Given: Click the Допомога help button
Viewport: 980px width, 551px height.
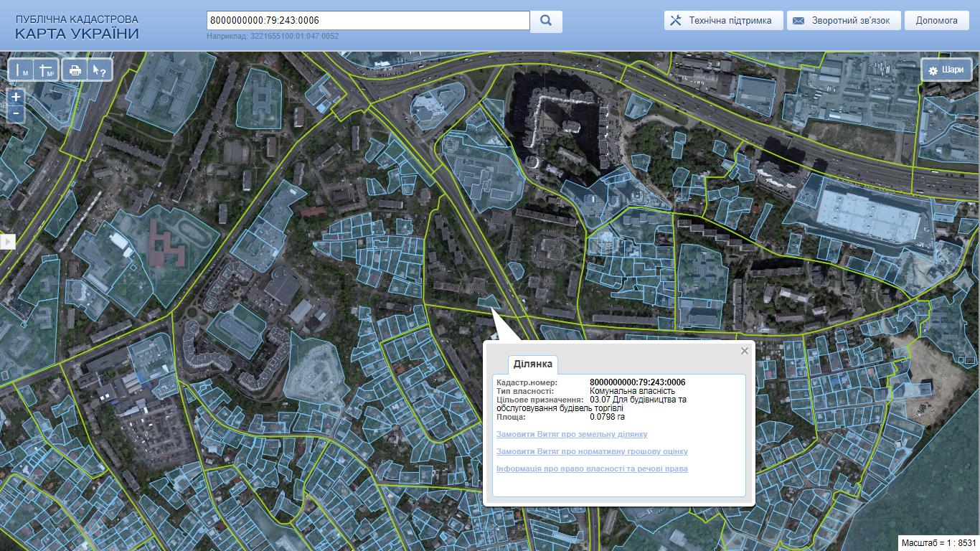Looking at the screenshot, I should point(936,21).
